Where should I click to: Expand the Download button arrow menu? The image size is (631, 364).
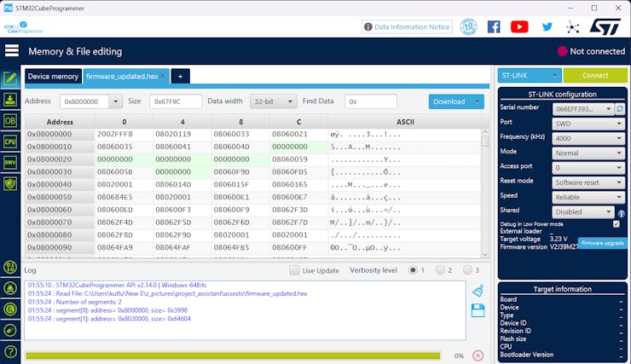pyautogui.click(x=478, y=101)
